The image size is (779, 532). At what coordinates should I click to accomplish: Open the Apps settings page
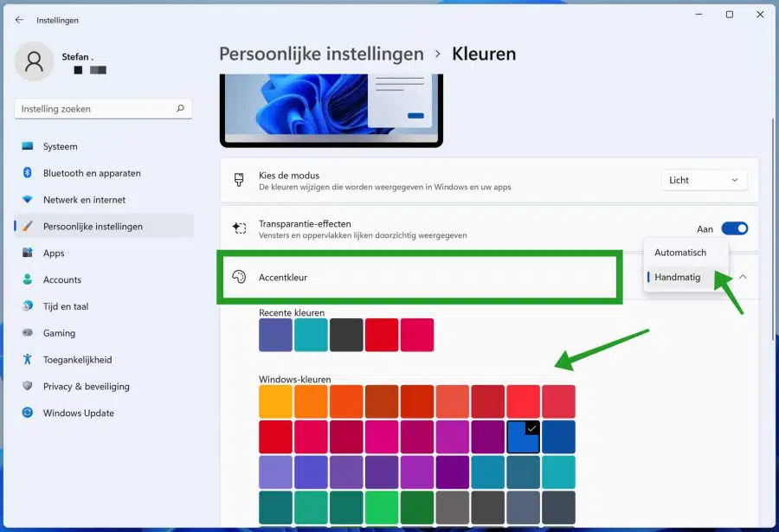coord(103,253)
